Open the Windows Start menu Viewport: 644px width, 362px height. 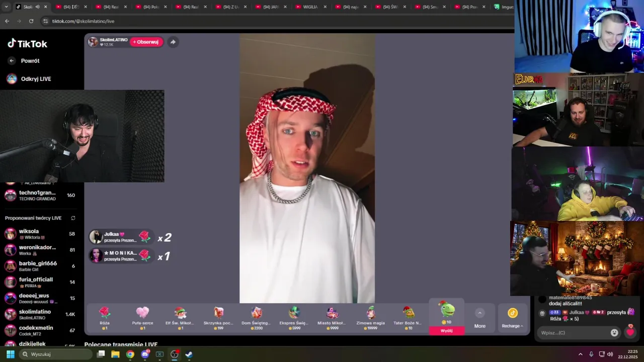pos(10,354)
